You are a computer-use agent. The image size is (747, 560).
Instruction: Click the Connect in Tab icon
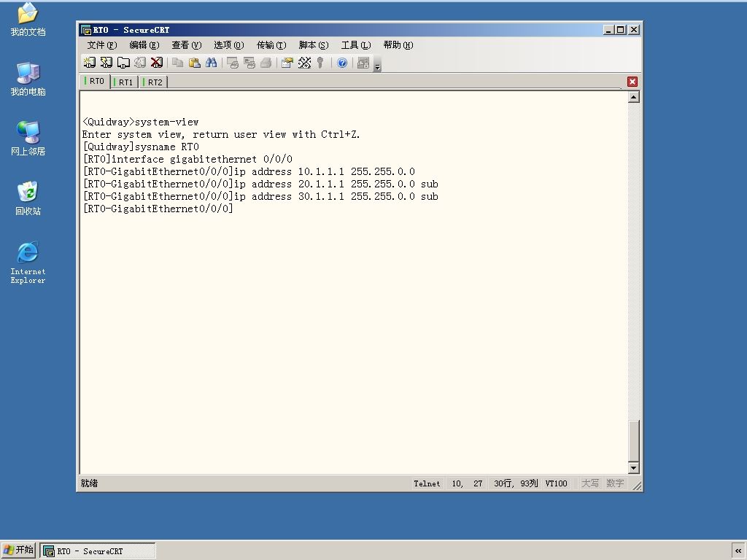(x=123, y=63)
